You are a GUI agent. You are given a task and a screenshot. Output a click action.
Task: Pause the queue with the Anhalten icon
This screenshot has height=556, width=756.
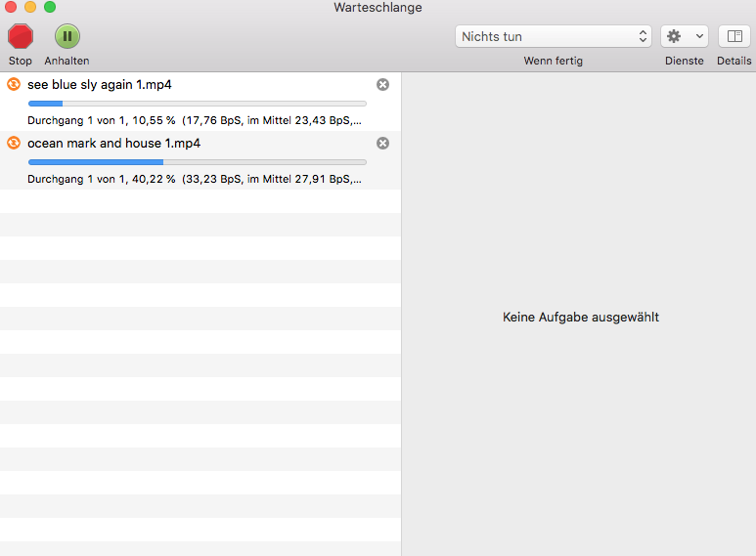67,36
